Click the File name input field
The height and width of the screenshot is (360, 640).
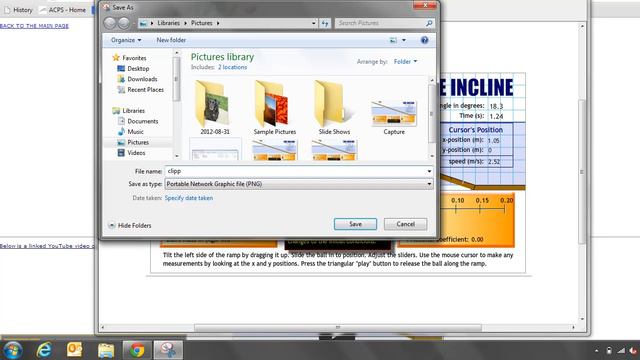coord(298,171)
